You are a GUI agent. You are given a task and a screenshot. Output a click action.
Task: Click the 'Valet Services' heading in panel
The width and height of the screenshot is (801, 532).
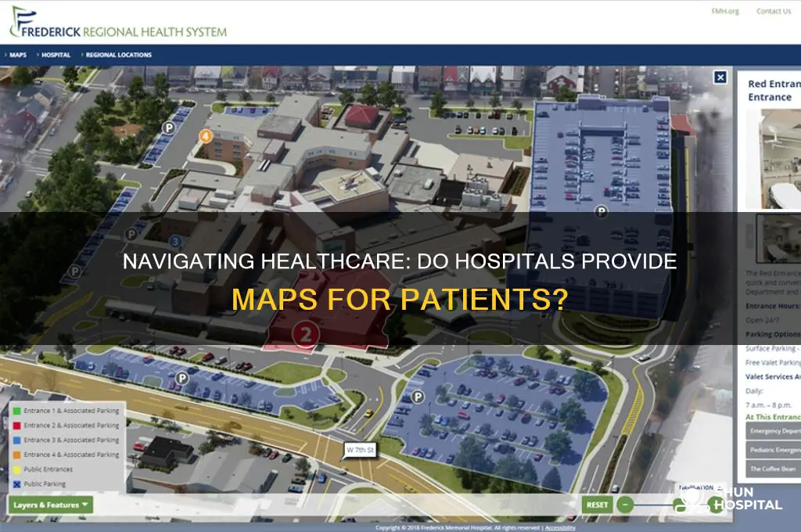coord(773,376)
